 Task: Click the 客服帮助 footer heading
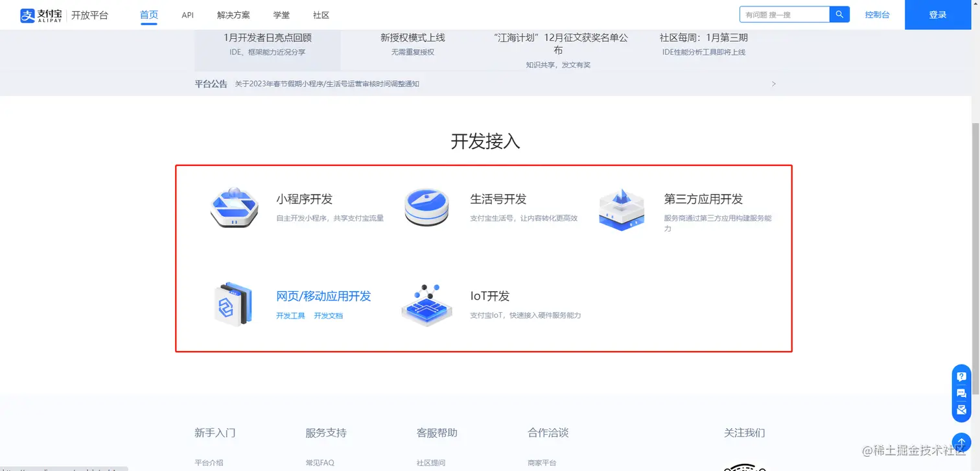437,433
